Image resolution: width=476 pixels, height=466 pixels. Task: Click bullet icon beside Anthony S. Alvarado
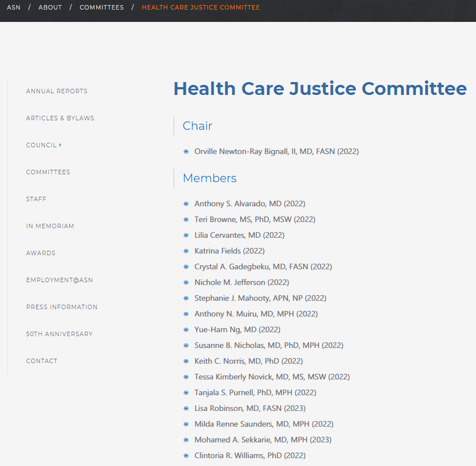(186, 204)
